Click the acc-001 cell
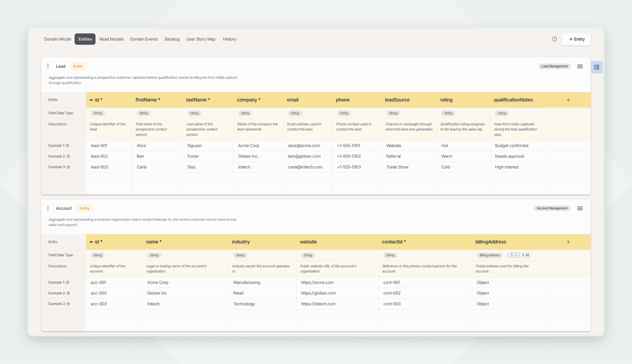Viewport: 632px width, 364px height. click(x=114, y=283)
